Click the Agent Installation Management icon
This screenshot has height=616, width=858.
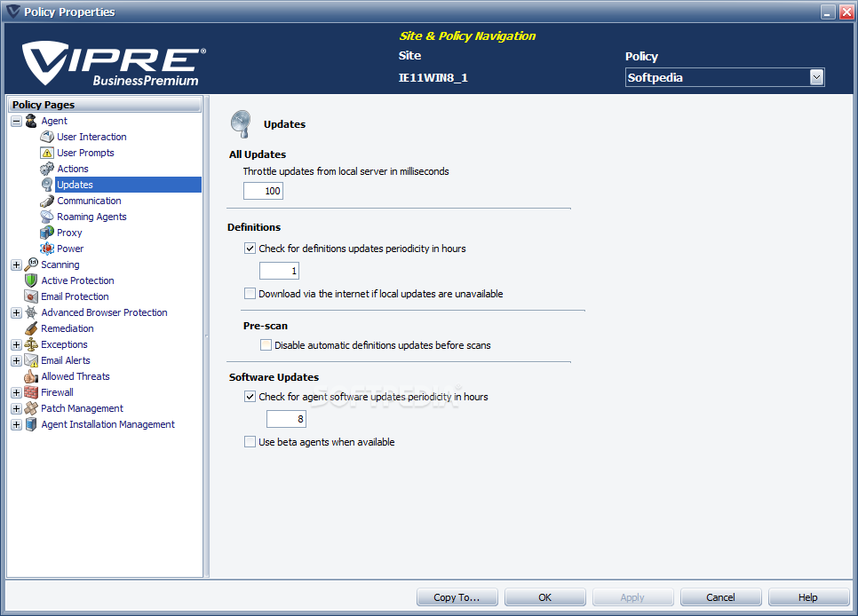pyautogui.click(x=31, y=424)
